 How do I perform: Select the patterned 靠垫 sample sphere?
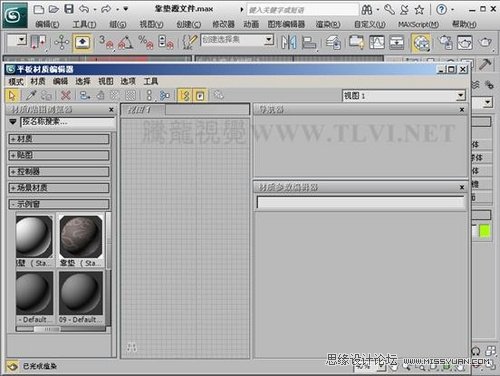click(x=81, y=236)
